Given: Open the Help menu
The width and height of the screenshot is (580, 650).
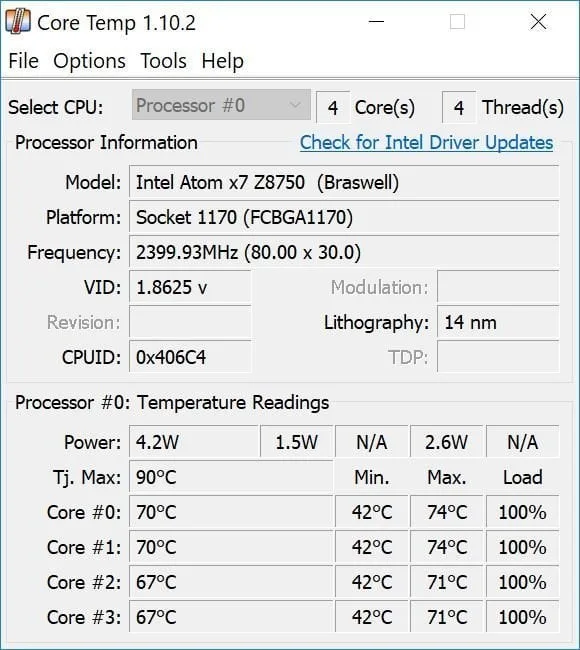Looking at the screenshot, I should (222, 61).
